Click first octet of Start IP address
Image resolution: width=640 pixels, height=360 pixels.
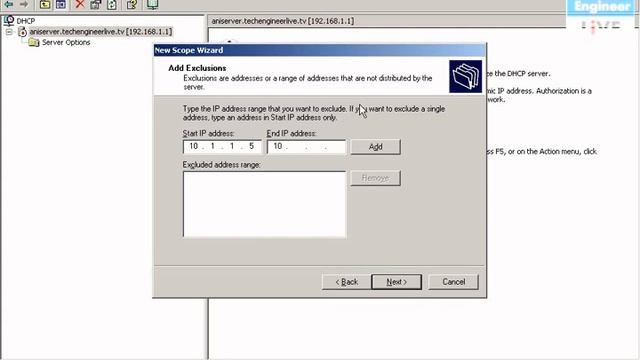[x=193, y=146]
